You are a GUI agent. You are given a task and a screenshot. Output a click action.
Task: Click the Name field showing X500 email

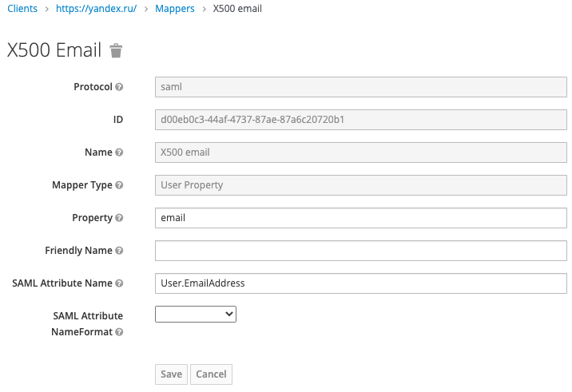360,152
